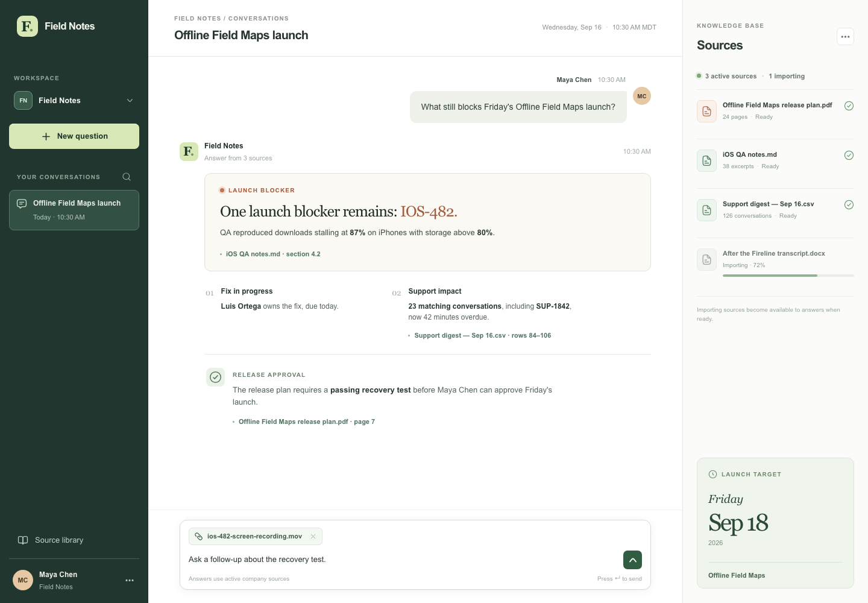Click the attachment paperclip icon on file chip
The height and width of the screenshot is (603, 868).
pos(198,536)
